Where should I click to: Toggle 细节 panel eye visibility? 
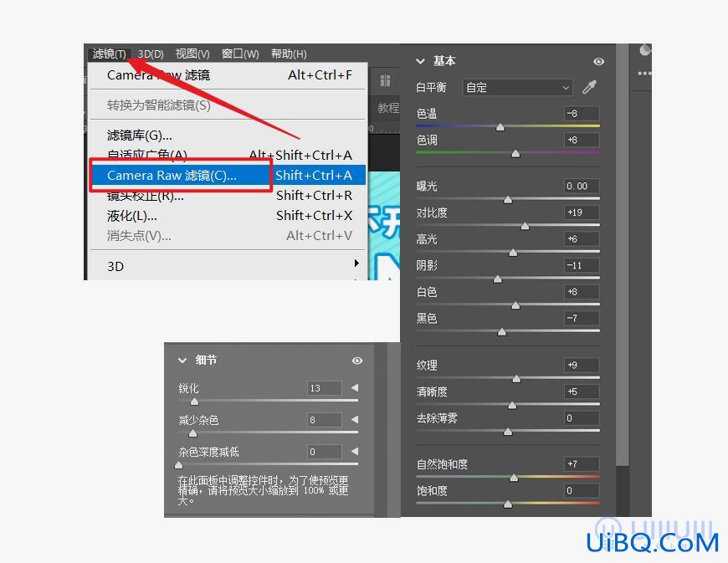click(357, 361)
